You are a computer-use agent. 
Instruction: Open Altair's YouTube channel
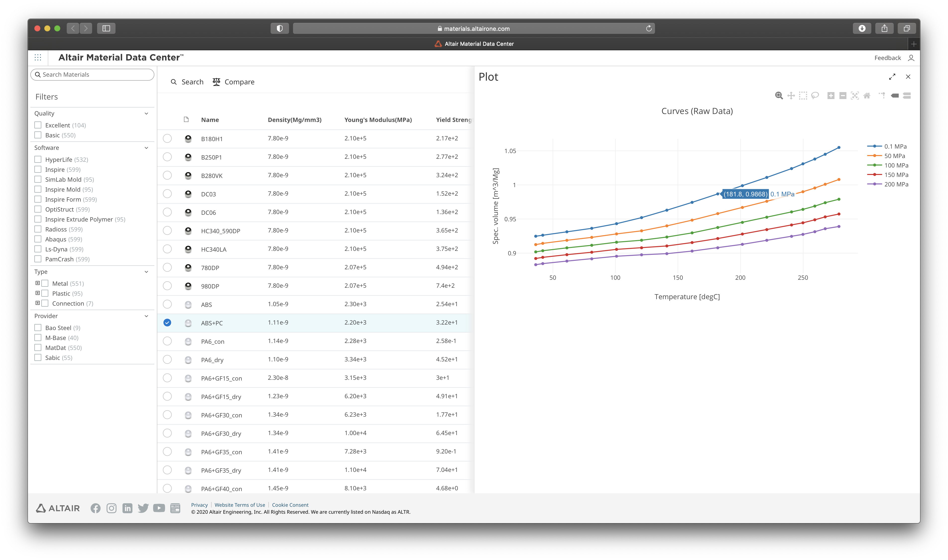[159, 508]
